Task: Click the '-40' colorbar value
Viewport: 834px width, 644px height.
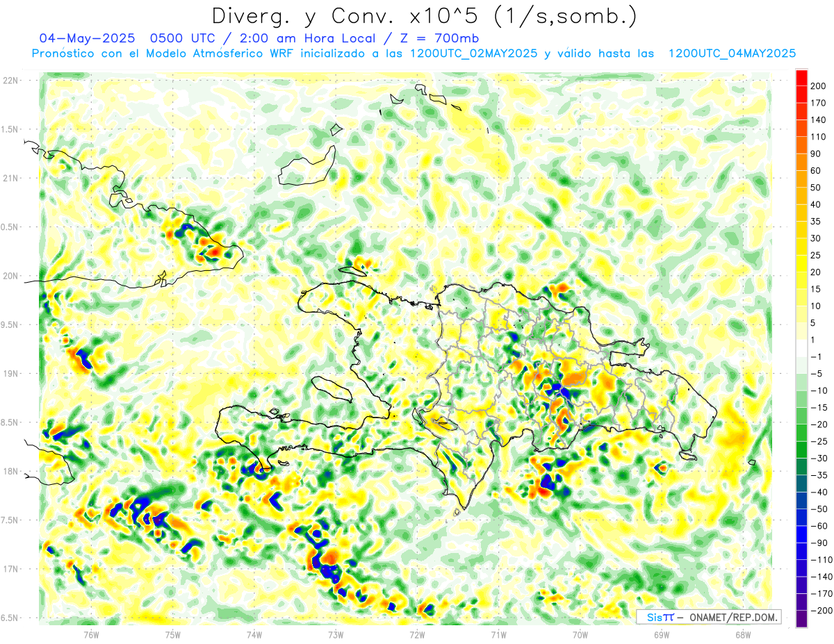Action: (x=818, y=492)
